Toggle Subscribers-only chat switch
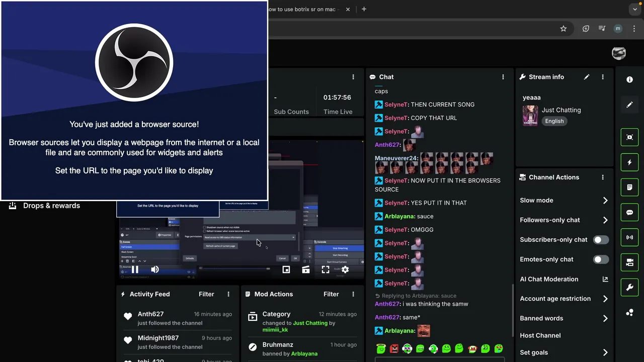Viewport: 644px width, 362px height. [x=601, y=240]
